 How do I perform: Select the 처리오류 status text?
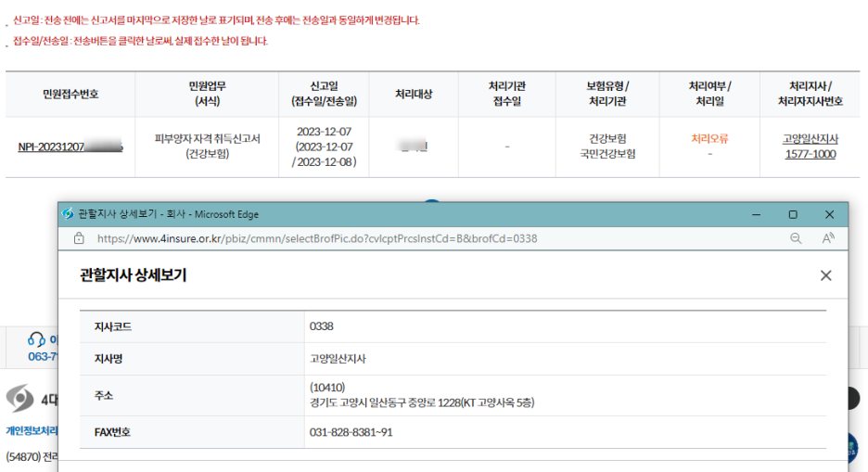point(709,139)
